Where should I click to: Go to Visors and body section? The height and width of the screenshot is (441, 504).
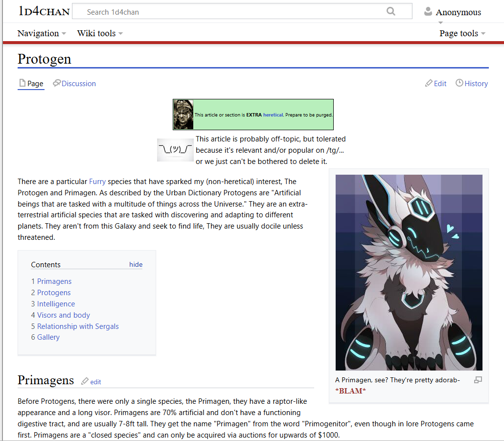point(63,315)
